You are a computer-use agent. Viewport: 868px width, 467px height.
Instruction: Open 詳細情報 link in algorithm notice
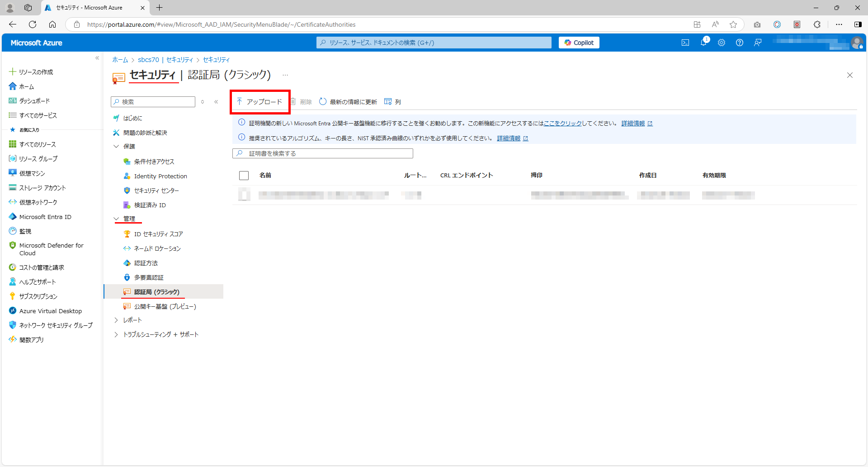pyautogui.click(x=509, y=138)
